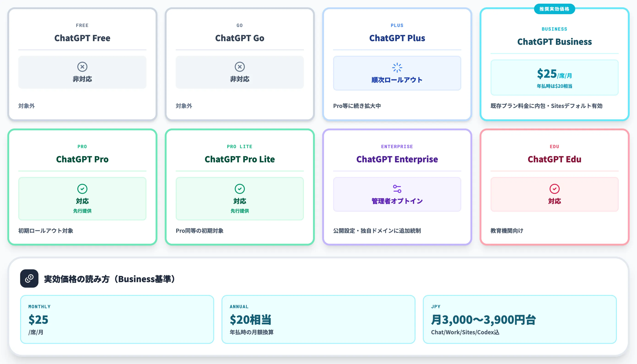Click the X icon in ChatGPT Go card
The height and width of the screenshot is (364, 637).
click(x=240, y=67)
